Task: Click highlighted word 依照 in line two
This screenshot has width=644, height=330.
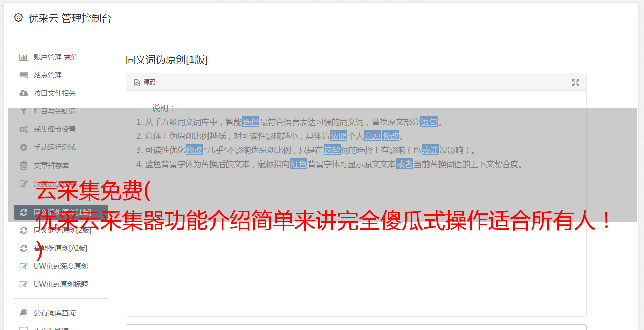Action: [339, 136]
